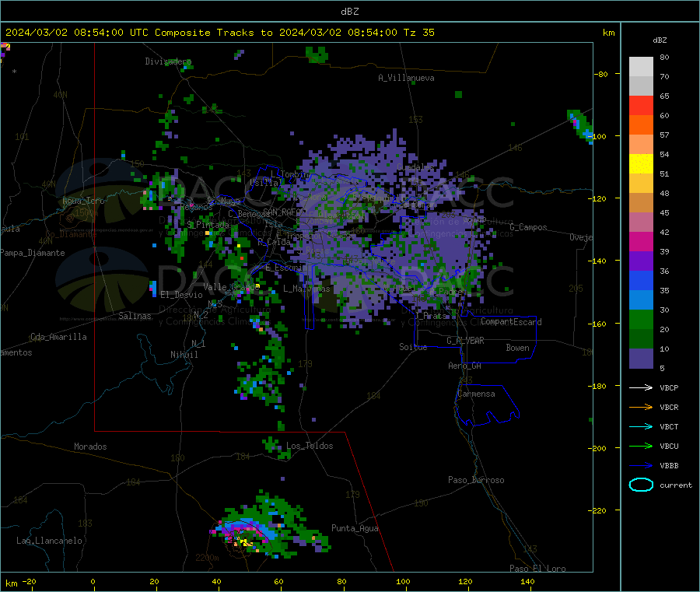This screenshot has width=700, height=592.
Task: Click the white VBCP arrow legend icon
Action: (x=641, y=387)
